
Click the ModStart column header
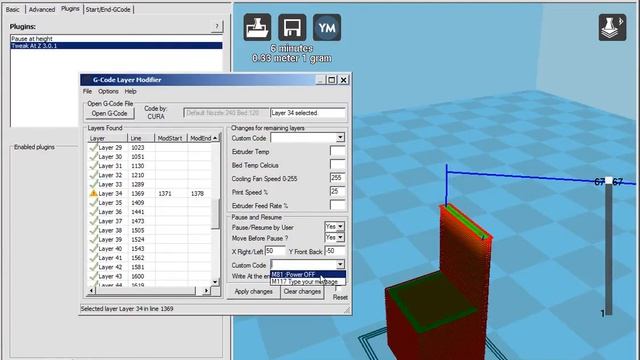[x=171, y=138]
